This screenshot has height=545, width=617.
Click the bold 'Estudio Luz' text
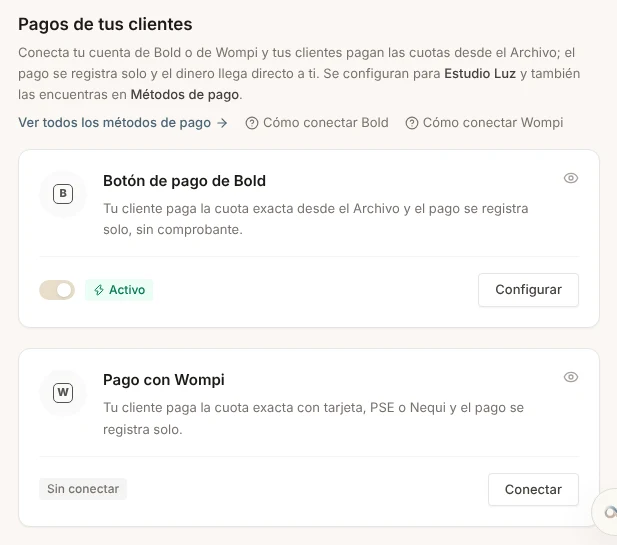(480, 74)
